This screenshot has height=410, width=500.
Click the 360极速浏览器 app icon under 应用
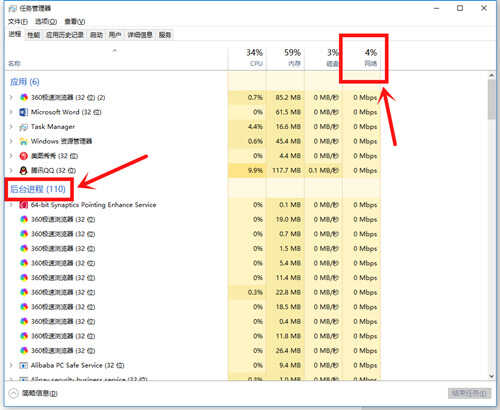[24, 97]
